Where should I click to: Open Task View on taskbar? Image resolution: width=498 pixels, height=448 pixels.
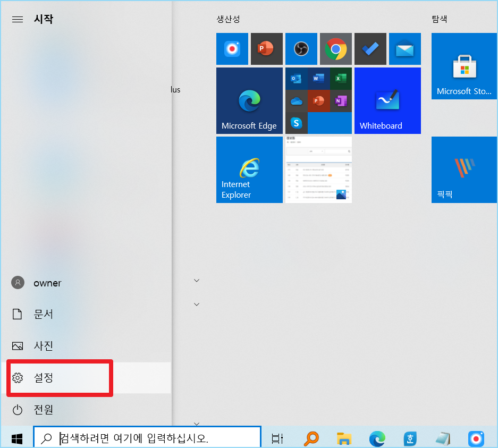click(x=277, y=439)
